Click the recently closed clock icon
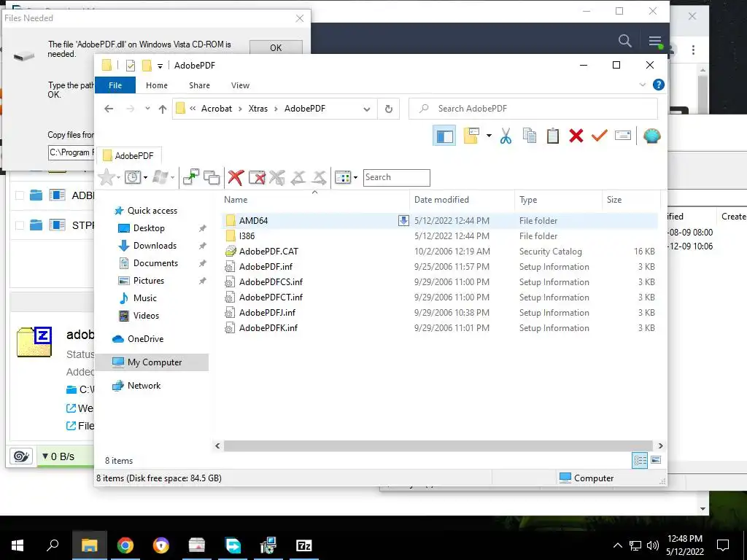This screenshot has width=747, height=560. tap(133, 178)
